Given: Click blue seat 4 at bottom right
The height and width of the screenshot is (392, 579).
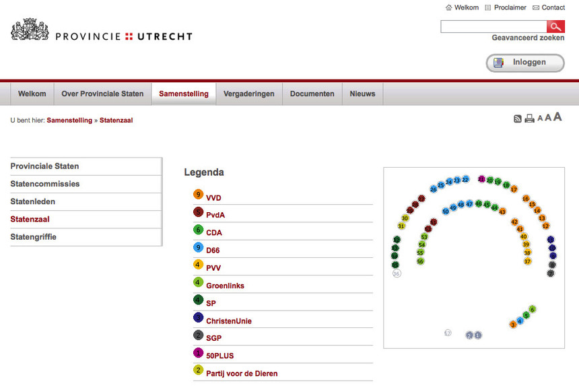Looking at the screenshot, I should (520, 321).
